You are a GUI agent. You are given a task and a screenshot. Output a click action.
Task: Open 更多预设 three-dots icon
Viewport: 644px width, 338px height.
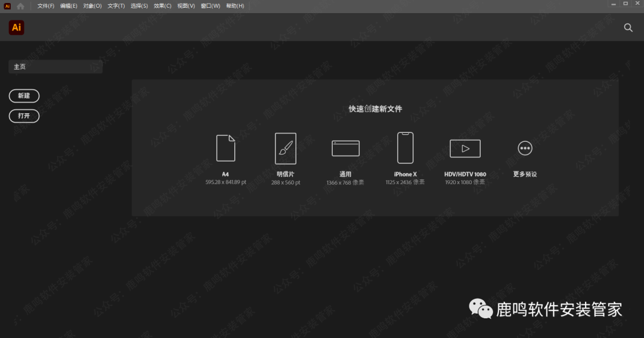coord(525,148)
